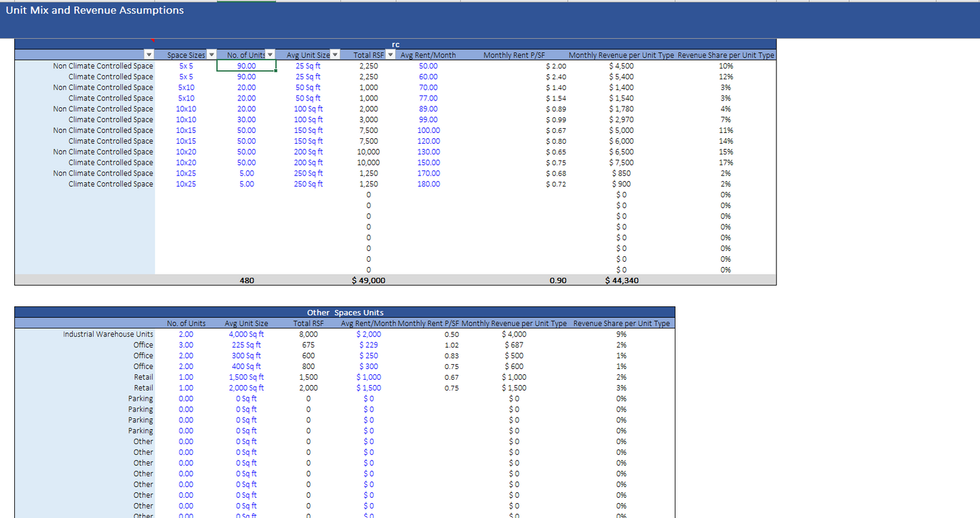Select the Unit Mix and Revenue Assumptions title
The image size is (980, 518).
coord(94,10)
